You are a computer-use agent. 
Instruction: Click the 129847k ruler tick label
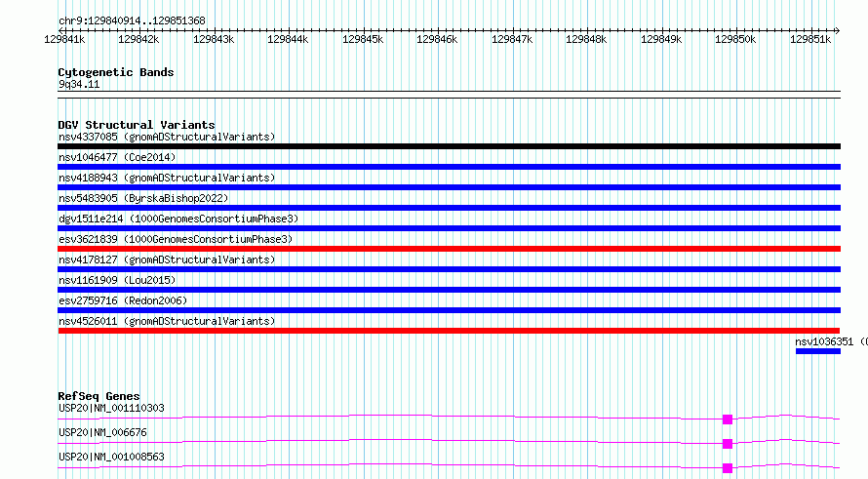point(512,39)
